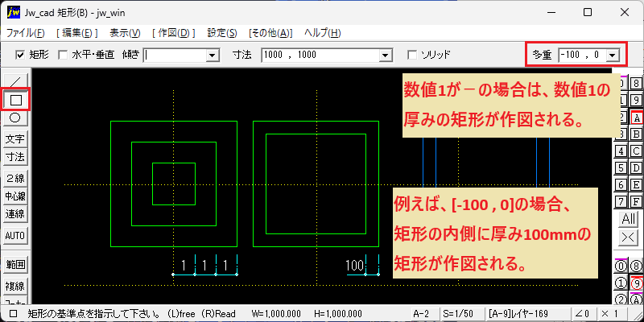The height and width of the screenshot is (322, 644).
Task: Toggle the ソリッド checkbox
Action: point(412,55)
